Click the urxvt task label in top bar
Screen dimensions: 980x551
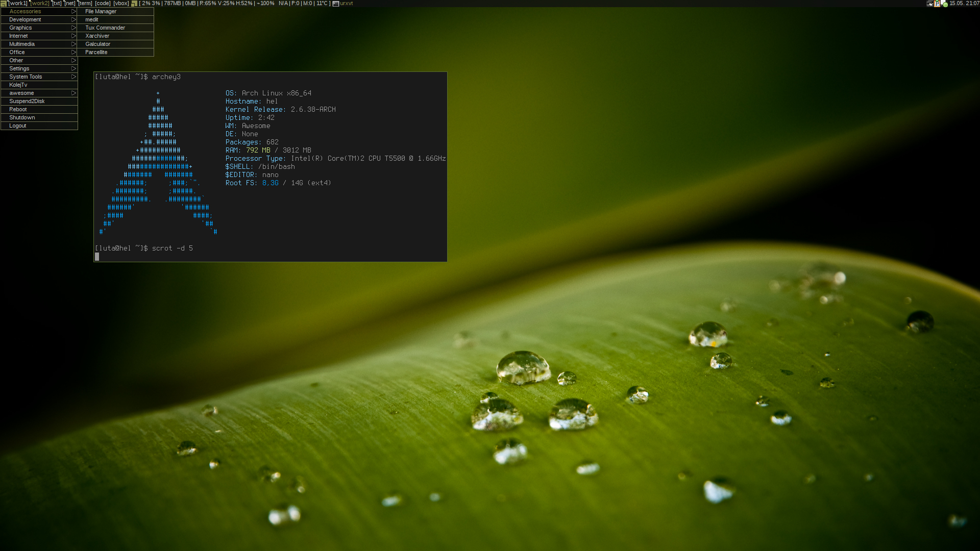(347, 4)
